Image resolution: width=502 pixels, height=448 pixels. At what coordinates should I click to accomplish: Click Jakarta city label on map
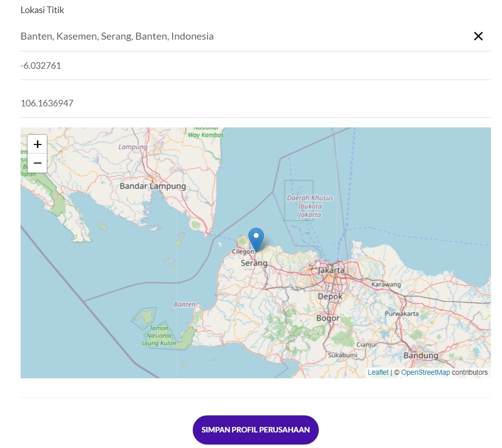coord(331,270)
